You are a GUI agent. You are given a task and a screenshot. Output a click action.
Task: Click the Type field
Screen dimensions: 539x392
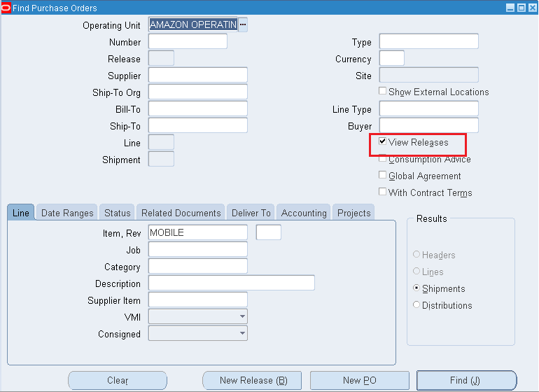(x=428, y=41)
